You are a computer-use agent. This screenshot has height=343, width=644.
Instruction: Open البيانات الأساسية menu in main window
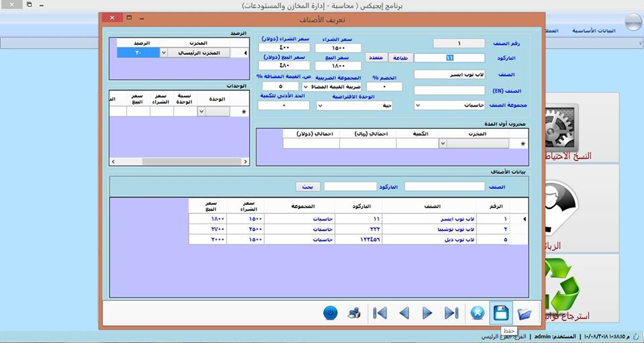click(x=594, y=31)
